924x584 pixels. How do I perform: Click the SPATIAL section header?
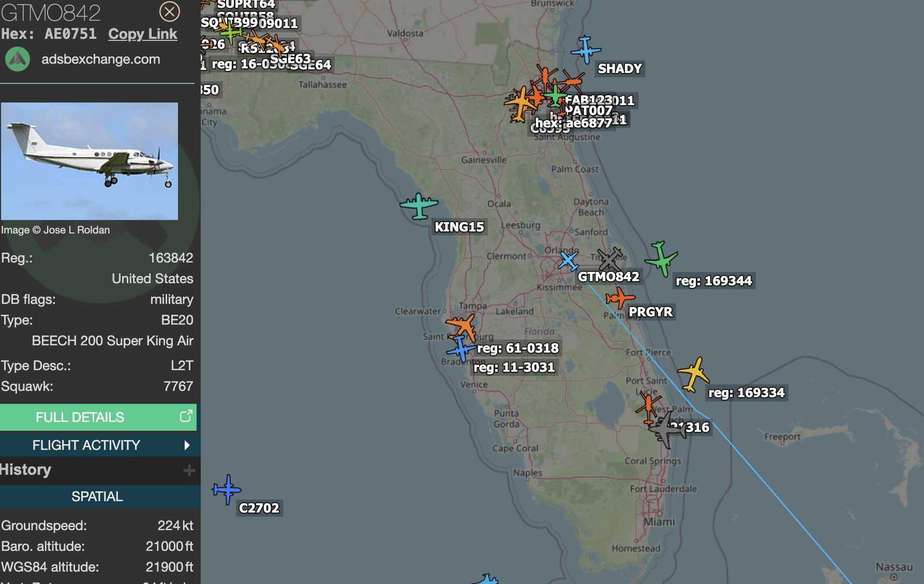(x=97, y=497)
